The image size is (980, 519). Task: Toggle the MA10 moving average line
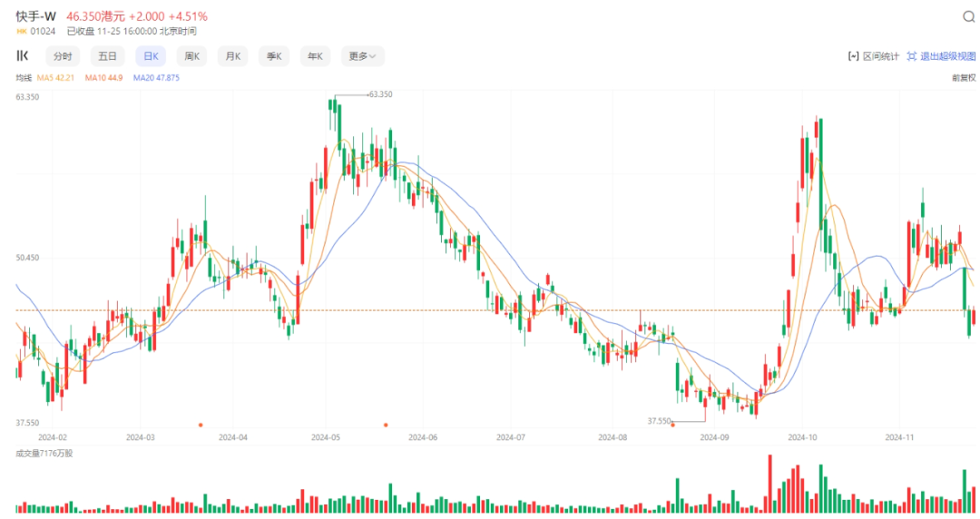103,78
